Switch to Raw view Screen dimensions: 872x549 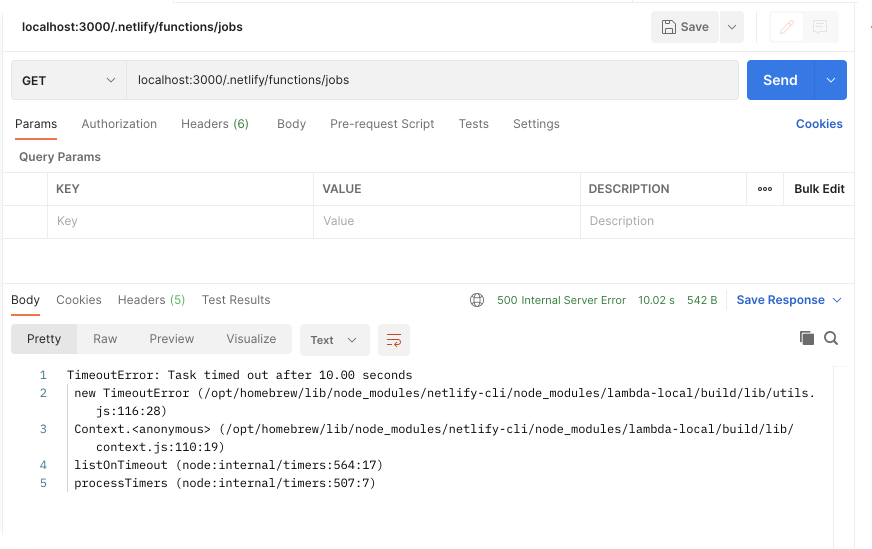click(x=105, y=339)
